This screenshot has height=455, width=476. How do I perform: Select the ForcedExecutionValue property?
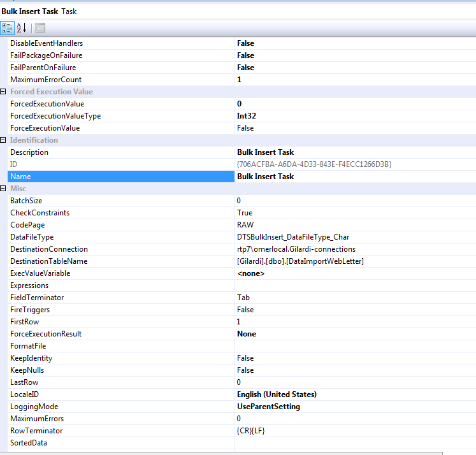pos(47,104)
